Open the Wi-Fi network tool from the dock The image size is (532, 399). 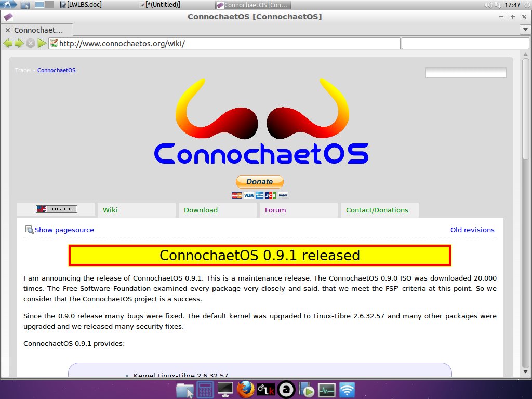pyautogui.click(x=346, y=389)
